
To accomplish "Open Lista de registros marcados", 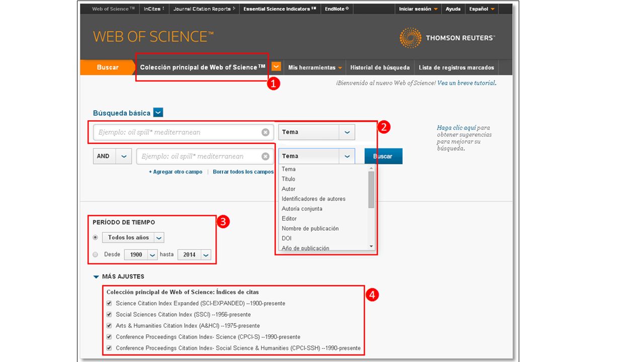I will (x=456, y=67).
